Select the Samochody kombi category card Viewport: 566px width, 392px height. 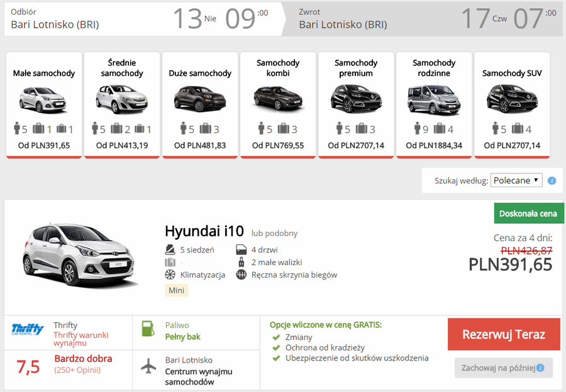278,105
